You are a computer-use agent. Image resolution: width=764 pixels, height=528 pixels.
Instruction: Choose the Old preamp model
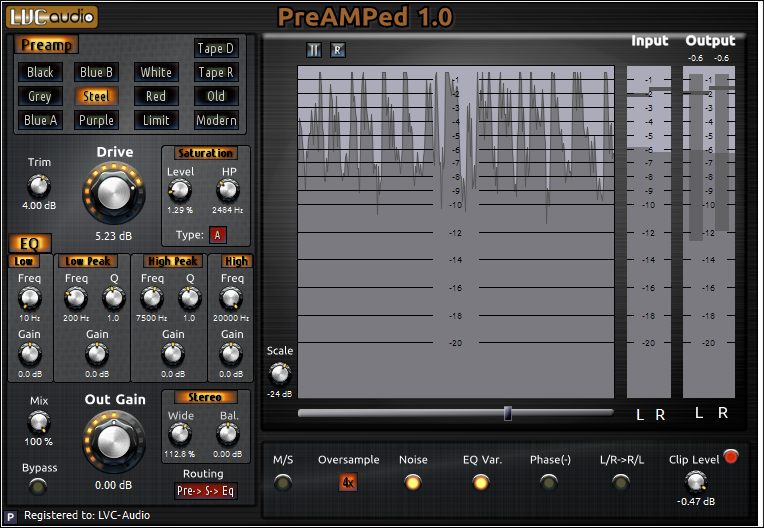click(x=216, y=96)
